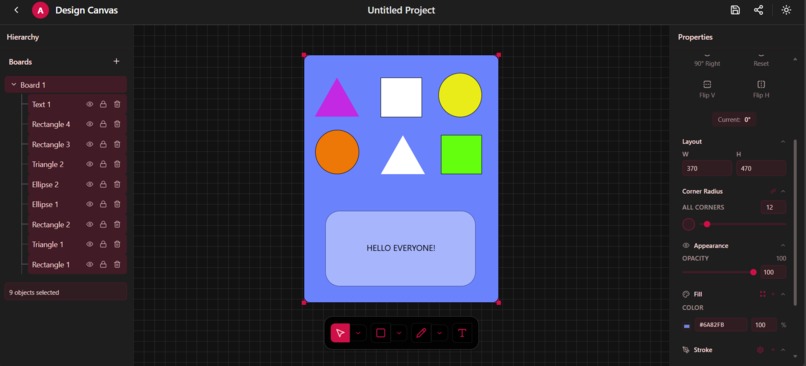
Task: Collapse the Corner Radius section
Action: 783,191
